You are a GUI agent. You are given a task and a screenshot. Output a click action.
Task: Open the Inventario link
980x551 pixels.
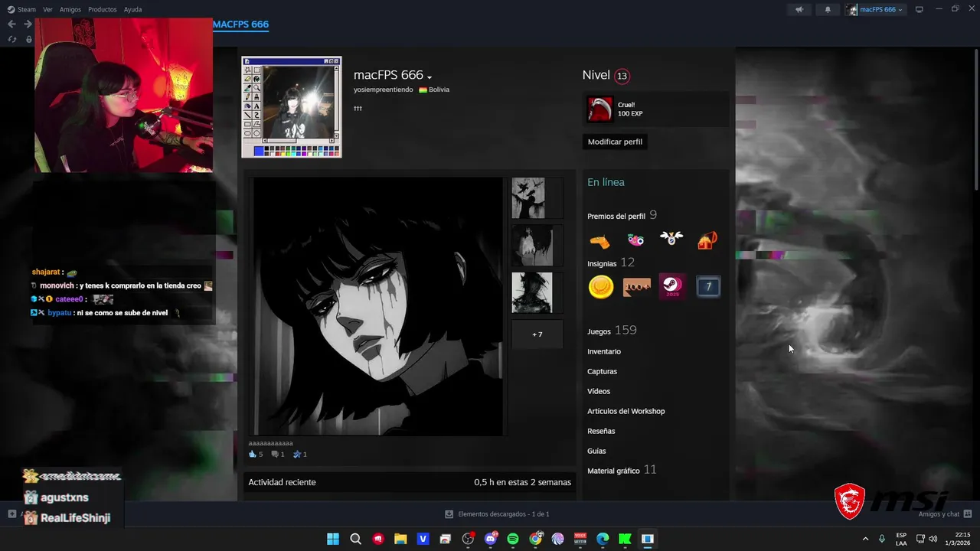(x=604, y=351)
